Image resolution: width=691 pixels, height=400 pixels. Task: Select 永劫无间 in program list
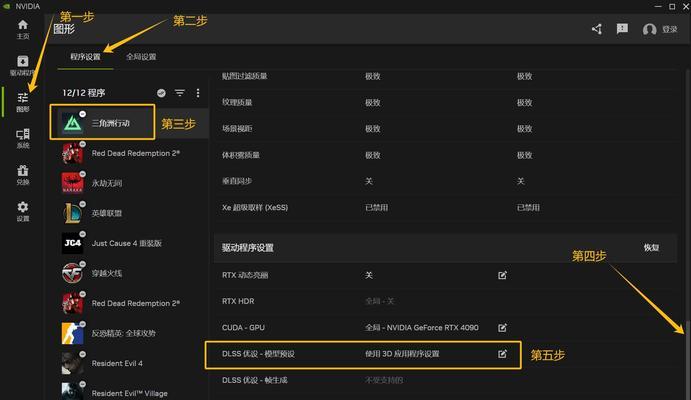pos(132,183)
